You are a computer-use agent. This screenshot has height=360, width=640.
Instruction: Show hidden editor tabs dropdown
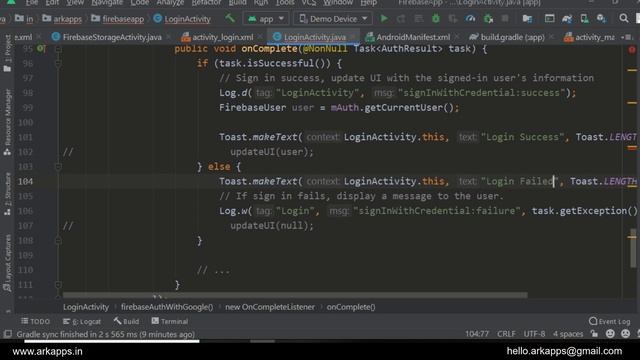click(x=627, y=37)
